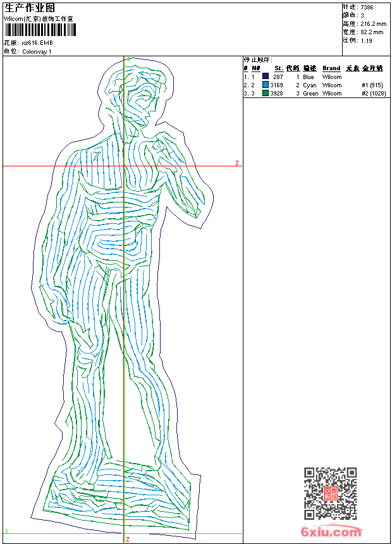This screenshot has width=392, height=544.
Task: Click the red '2' marker at the bottom
Action: 128,539
